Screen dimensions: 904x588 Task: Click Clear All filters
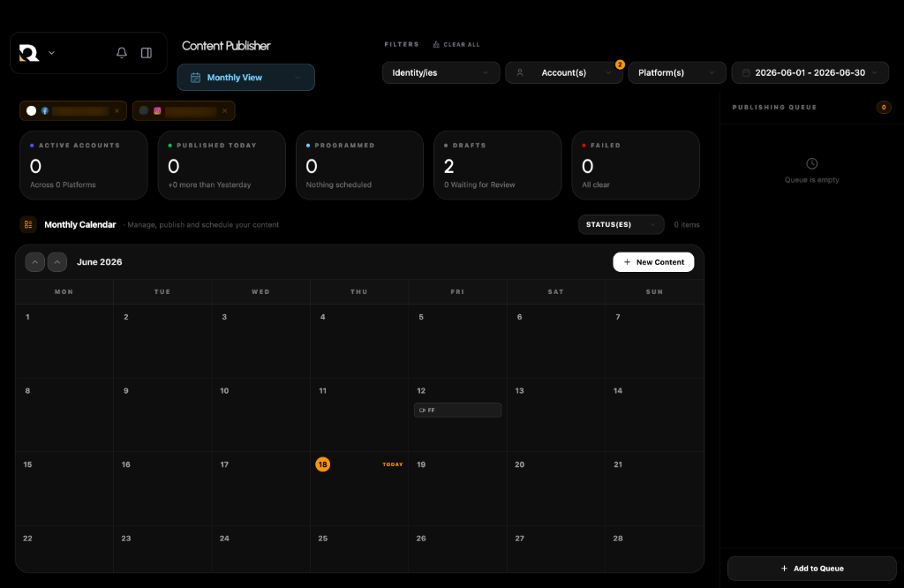(456, 44)
